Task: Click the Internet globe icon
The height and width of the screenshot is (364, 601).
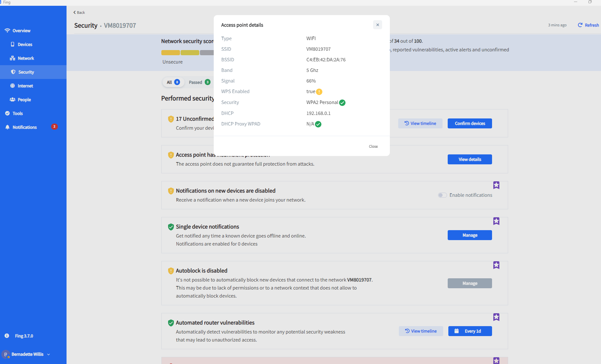Action: (13, 86)
